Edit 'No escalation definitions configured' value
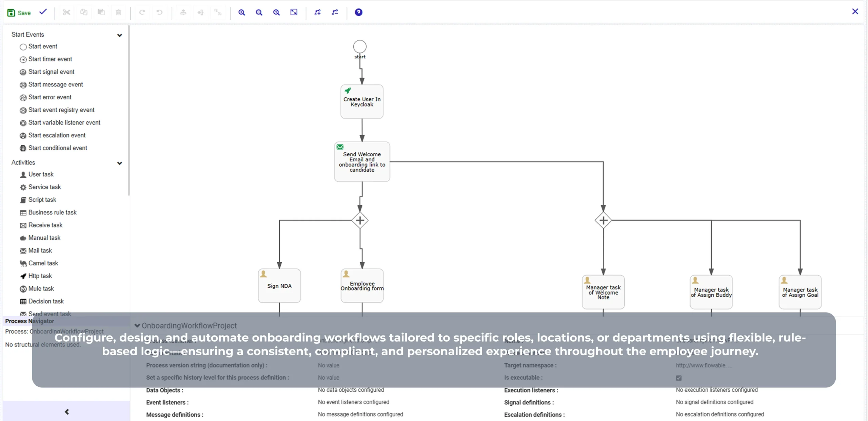 [720, 414]
